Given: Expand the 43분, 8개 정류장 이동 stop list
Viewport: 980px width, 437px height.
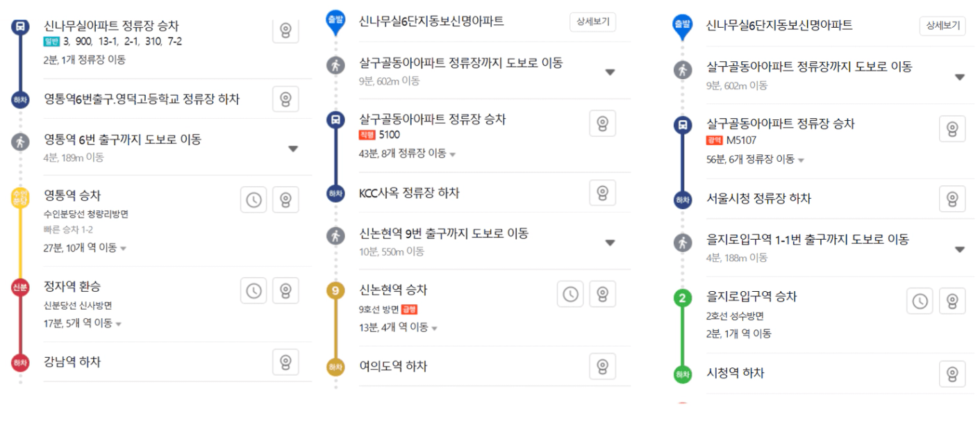Looking at the screenshot, I should pos(408,154).
